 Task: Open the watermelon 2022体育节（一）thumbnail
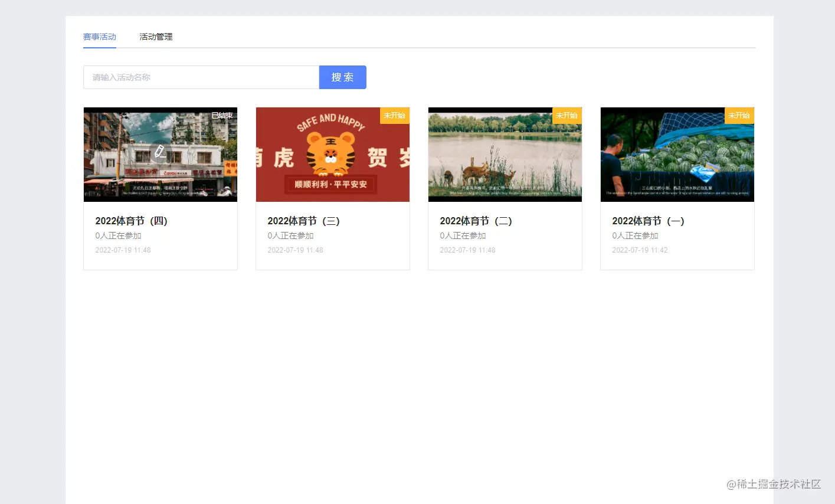(677, 155)
